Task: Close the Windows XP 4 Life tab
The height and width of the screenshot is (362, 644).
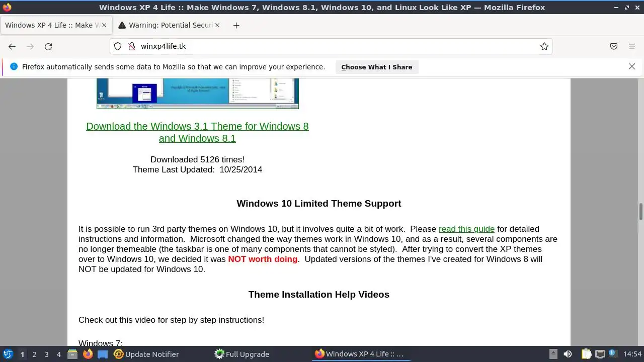Action: (104, 25)
